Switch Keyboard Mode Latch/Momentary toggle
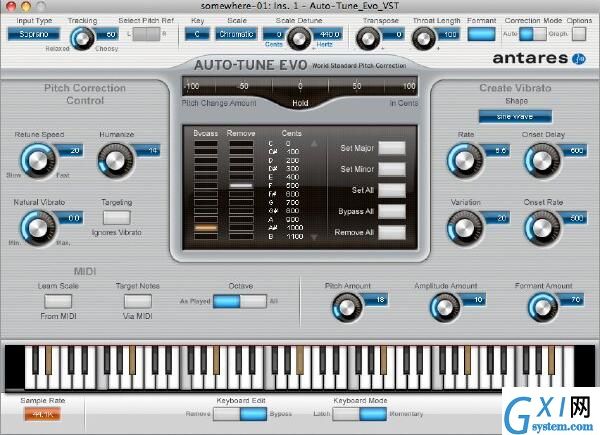Image resolution: width=600 pixels, height=435 pixels. coord(360,414)
